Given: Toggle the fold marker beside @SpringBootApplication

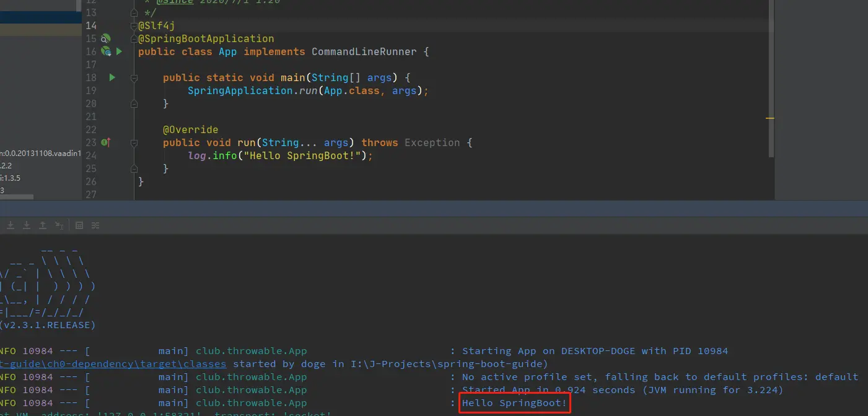Looking at the screenshot, I should click(134, 38).
